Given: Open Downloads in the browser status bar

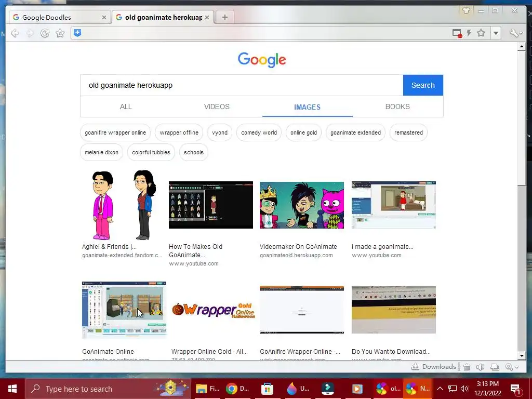Looking at the screenshot, I should [434, 366].
